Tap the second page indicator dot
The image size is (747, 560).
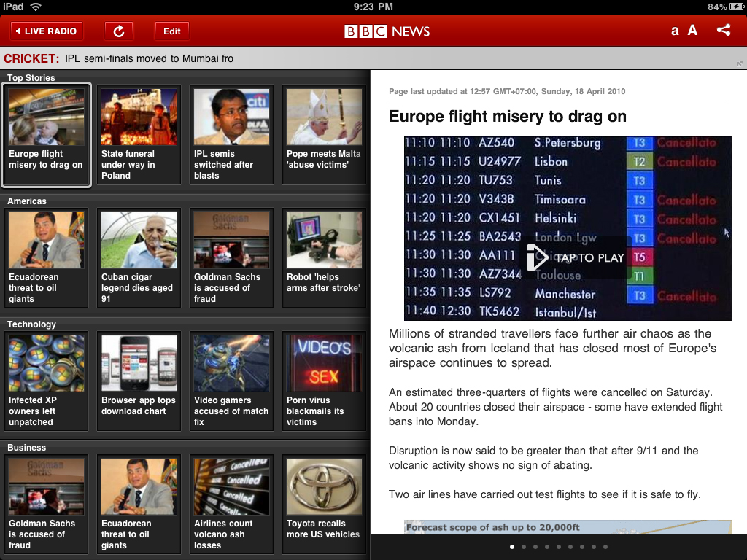coord(524,547)
